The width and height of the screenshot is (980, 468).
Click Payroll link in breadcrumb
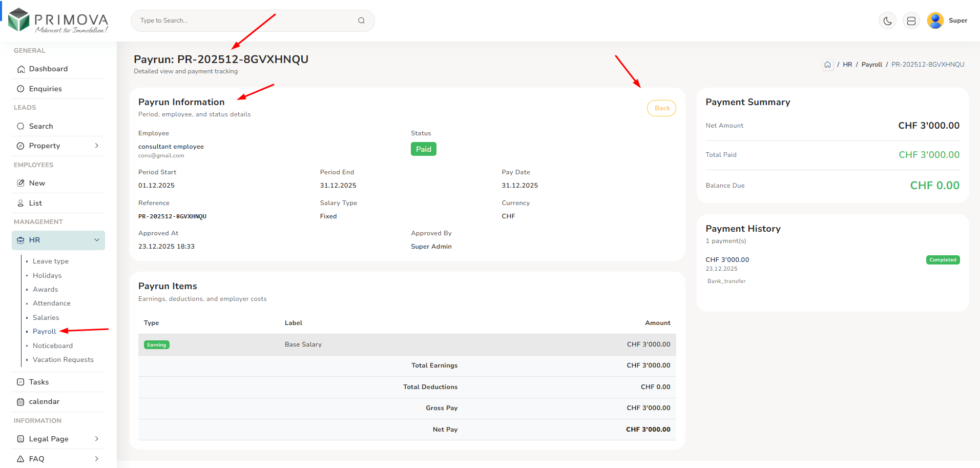(871, 65)
